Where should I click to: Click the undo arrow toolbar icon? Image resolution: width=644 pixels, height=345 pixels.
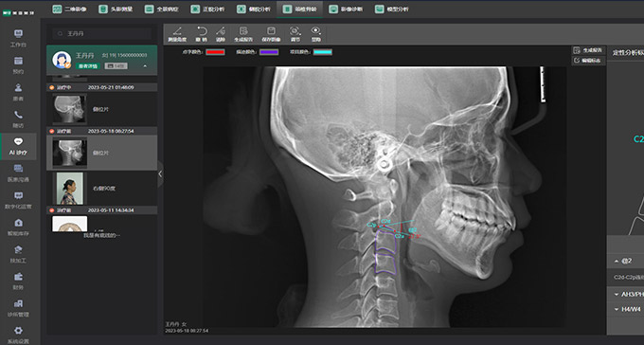pyautogui.click(x=201, y=34)
